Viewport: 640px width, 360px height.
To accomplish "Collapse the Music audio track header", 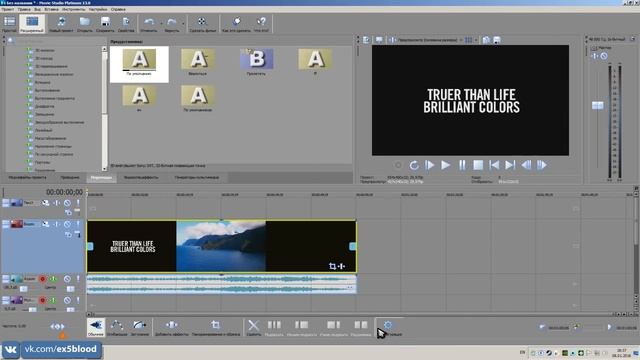I will tap(6, 300).
